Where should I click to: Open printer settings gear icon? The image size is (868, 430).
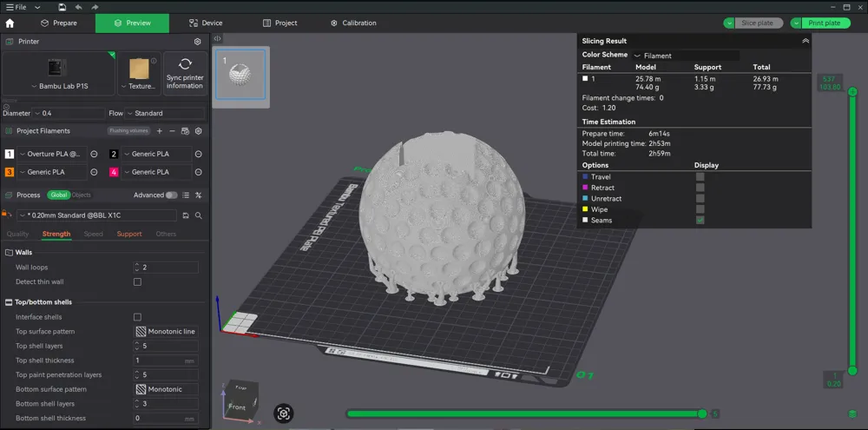[198, 42]
